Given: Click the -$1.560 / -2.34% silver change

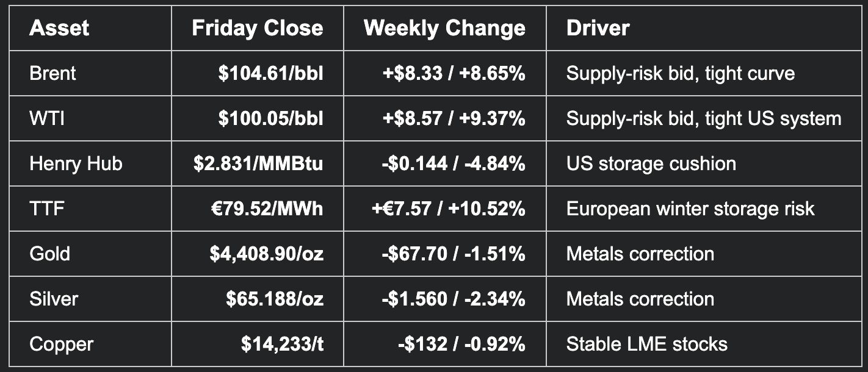Looking at the screenshot, I should tap(454, 299).
